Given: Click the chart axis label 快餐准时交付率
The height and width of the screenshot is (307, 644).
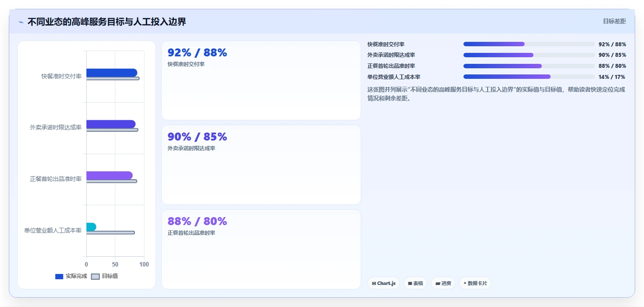Looking at the screenshot, I should pyautogui.click(x=62, y=76).
